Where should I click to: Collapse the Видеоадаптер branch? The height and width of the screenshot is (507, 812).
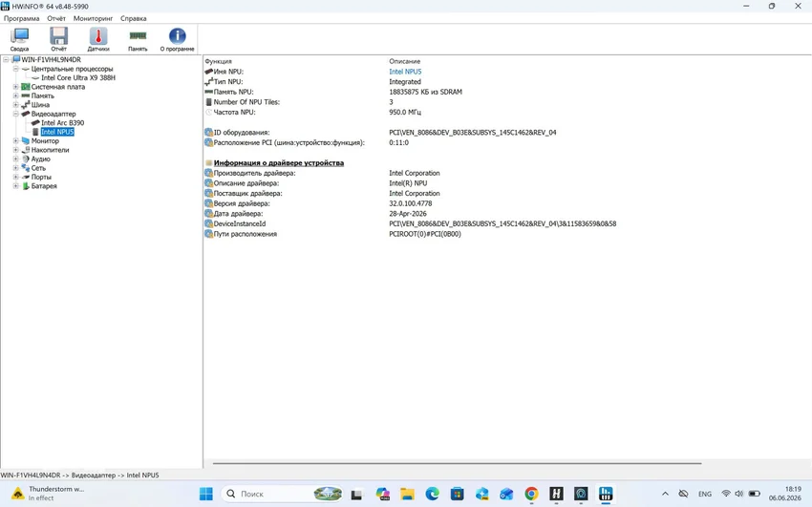pos(15,114)
